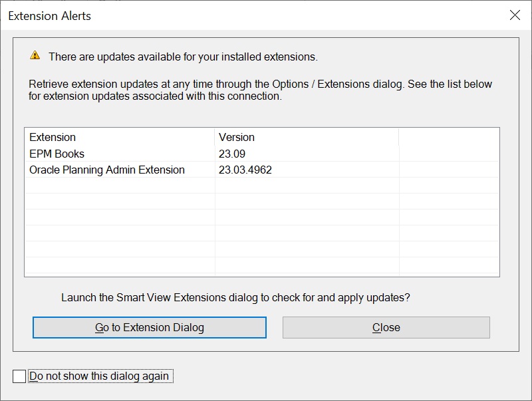
Task: Click version '23.03.4962' in the table
Action: (246, 170)
